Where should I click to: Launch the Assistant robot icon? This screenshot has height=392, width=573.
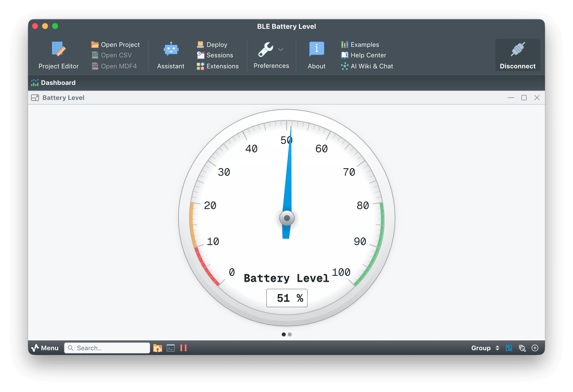(171, 49)
